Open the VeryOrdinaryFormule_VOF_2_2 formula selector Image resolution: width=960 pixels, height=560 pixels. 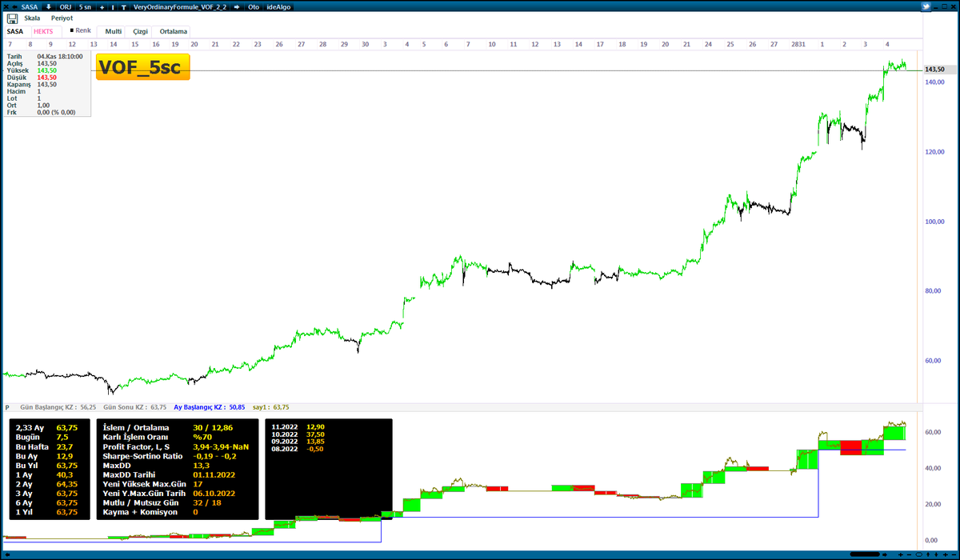tap(180, 6)
